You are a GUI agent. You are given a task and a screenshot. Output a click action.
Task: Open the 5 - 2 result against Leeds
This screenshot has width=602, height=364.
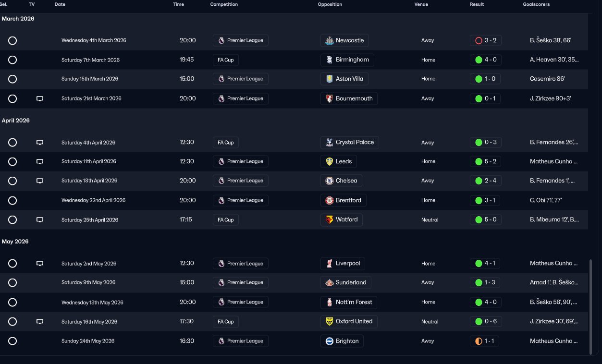tap(485, 161)
